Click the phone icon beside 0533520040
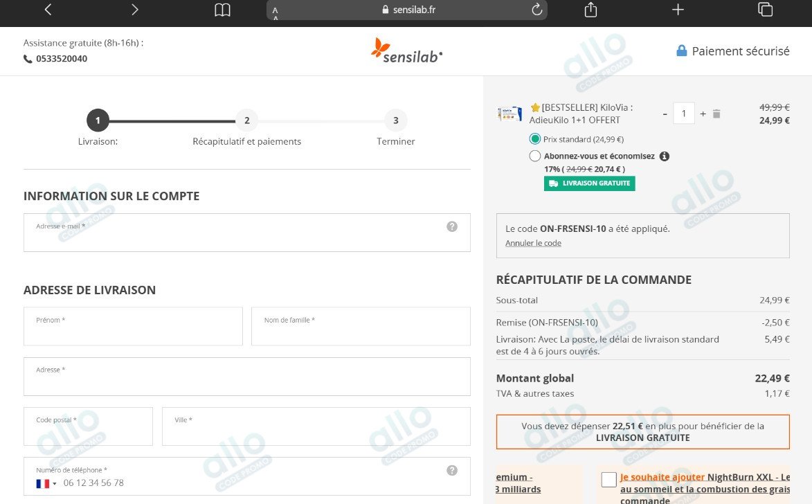The image size is (812, 504). tap(28, 59)
